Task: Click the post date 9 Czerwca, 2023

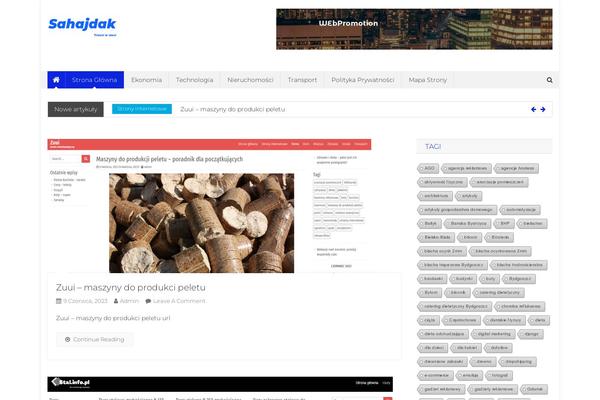Action: click(x=85, y=301)
